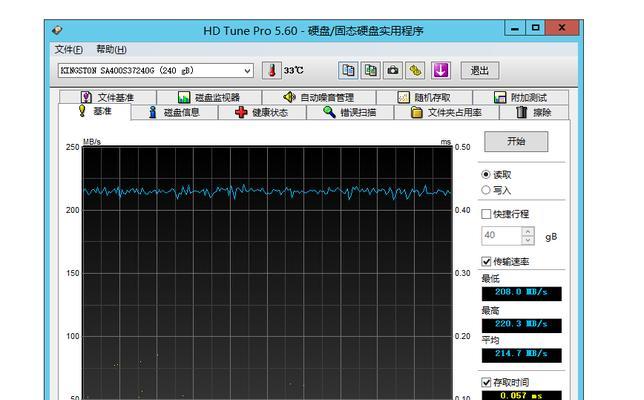The width and height of the screenshot is (644, 400).
Task: Click the camera save screenshot icon
Action: pos(393,71)
